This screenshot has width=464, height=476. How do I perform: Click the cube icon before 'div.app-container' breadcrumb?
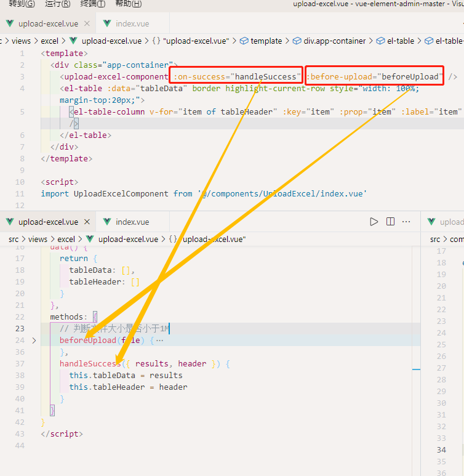click(297, 41)
